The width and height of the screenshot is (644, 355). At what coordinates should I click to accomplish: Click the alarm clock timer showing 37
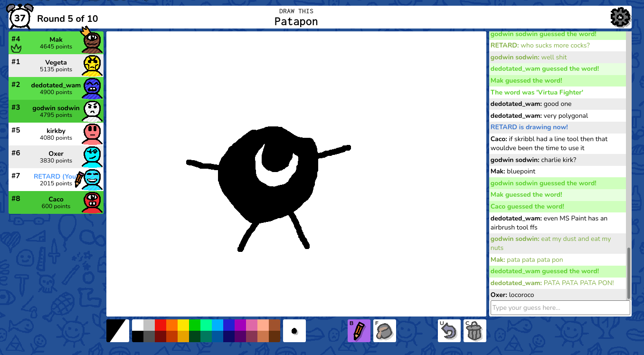(x=20, y=17)
